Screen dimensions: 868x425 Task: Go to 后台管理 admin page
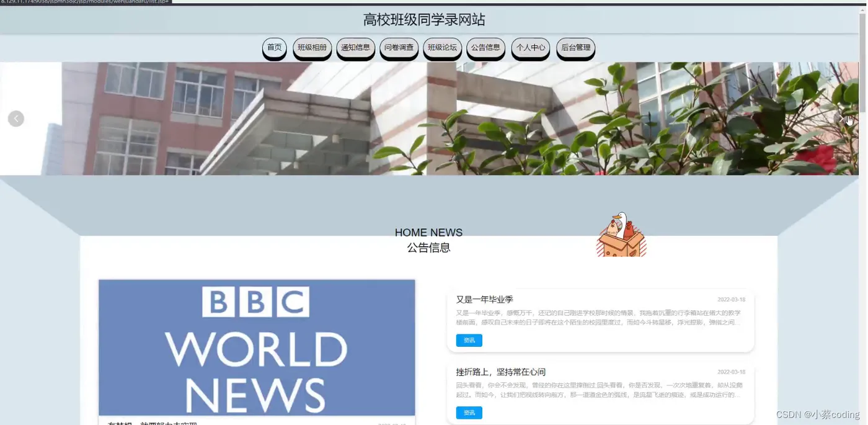pos(575,48)
